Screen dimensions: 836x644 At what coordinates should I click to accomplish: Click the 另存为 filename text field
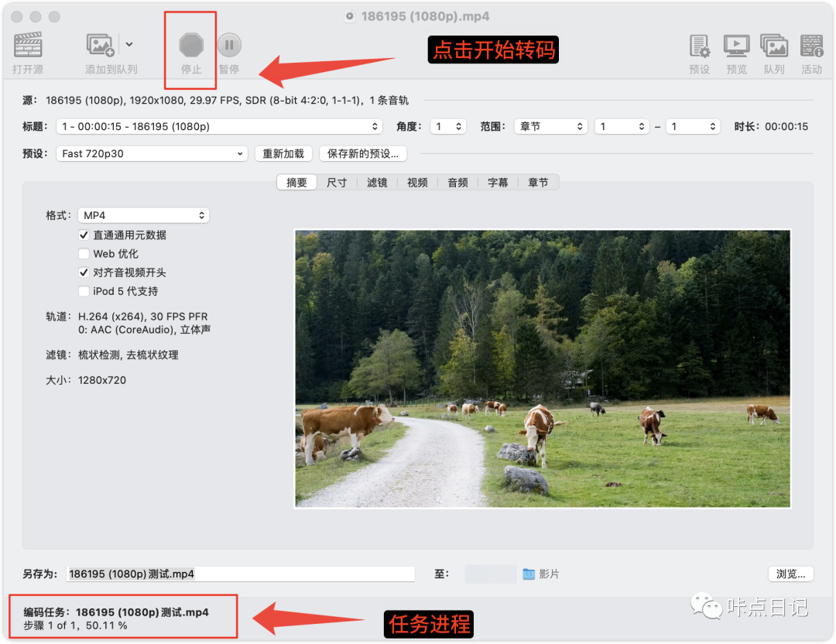[240, 574]
